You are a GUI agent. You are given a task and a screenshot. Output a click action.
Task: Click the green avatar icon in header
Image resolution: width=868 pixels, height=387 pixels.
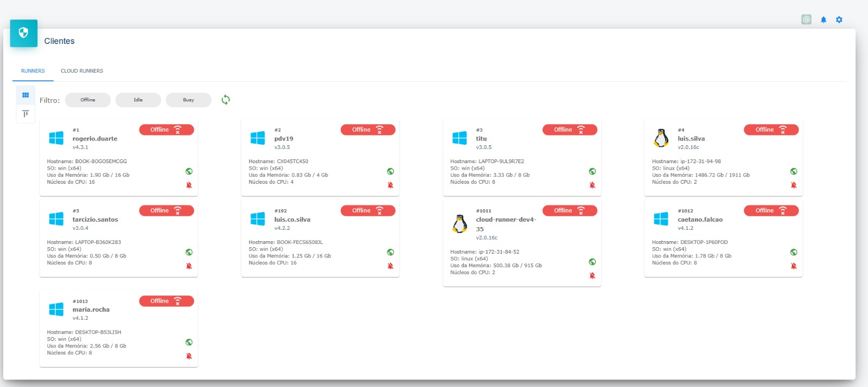coord(807,20)
